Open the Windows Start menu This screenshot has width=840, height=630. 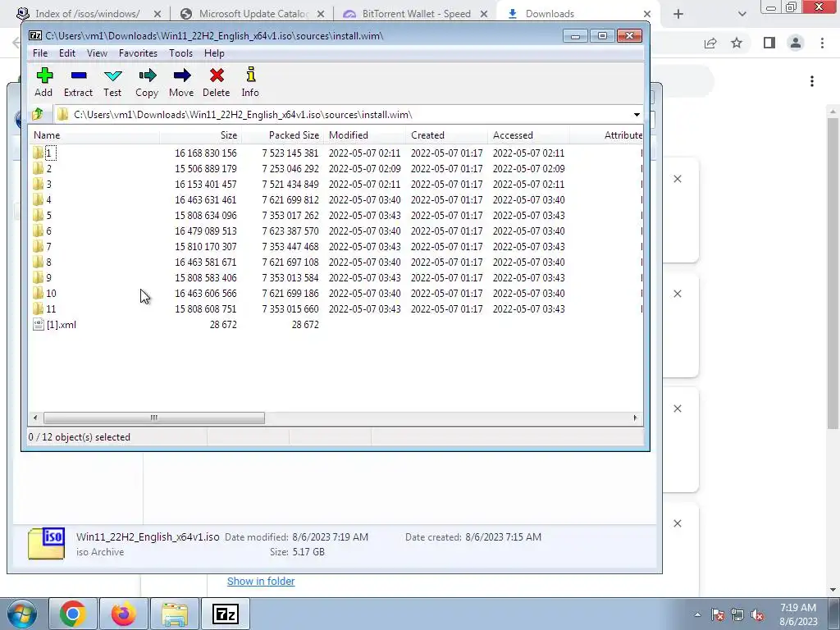click(22, 614)
